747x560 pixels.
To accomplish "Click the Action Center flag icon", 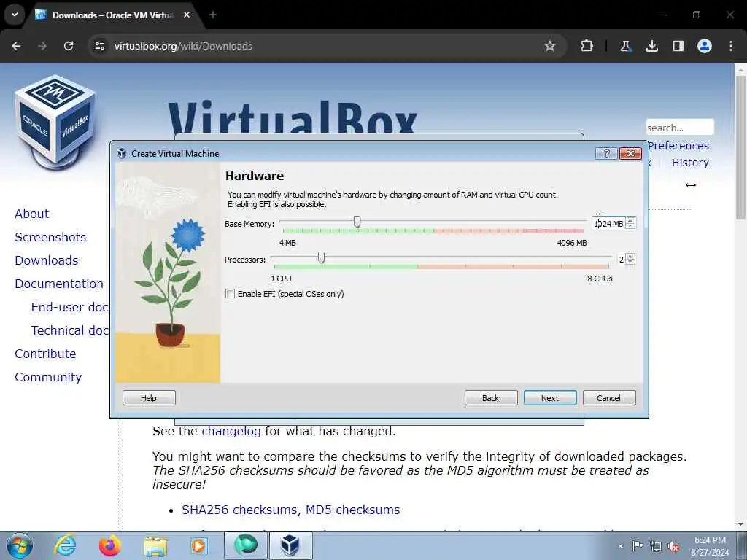I will pos(638,545).
